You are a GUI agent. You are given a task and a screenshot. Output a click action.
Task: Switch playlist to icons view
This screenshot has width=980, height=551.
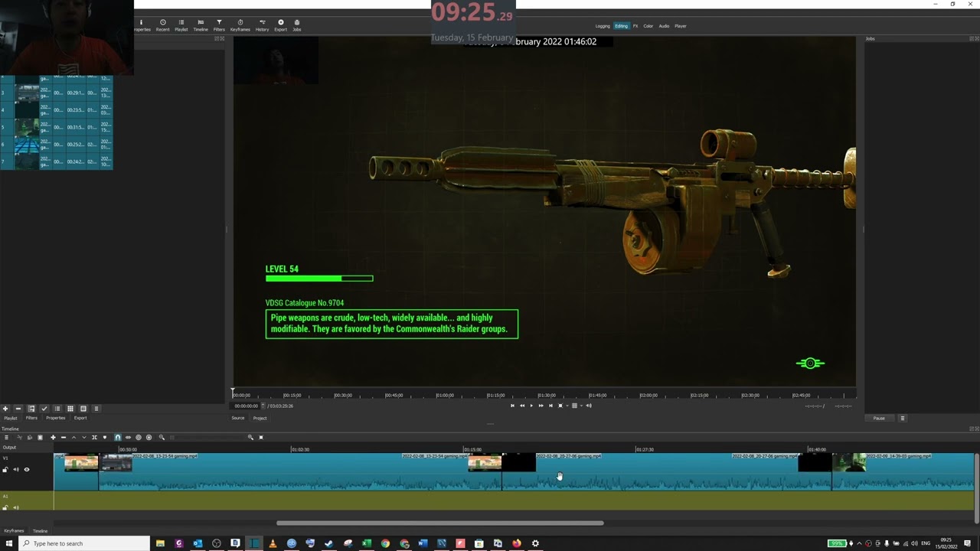pos(83,409)
